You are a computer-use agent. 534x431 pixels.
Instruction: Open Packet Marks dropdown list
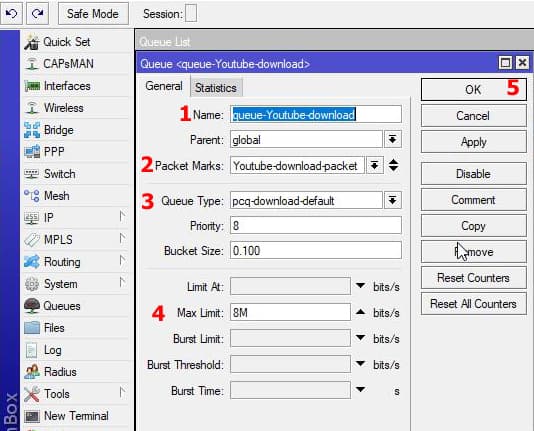click(x=375, y=165)
